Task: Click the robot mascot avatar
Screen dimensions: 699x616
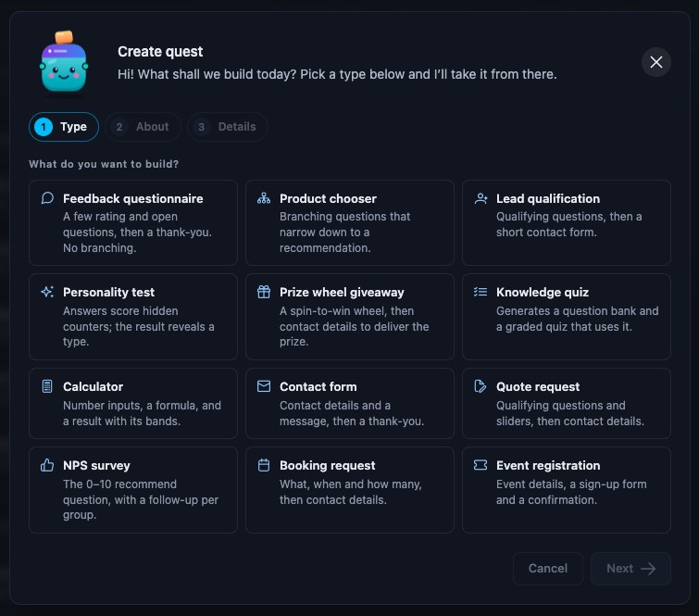Action: (64, 62)
